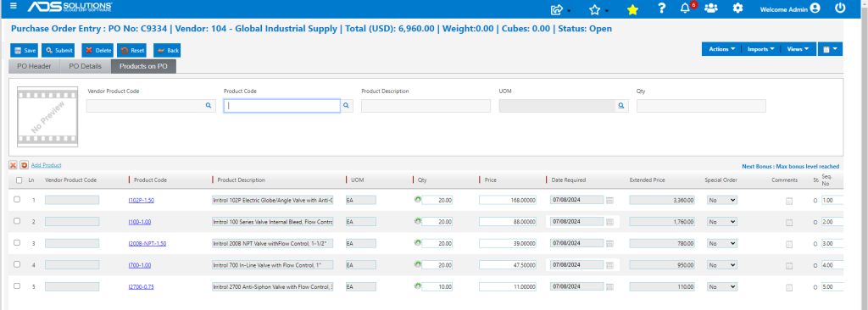Click the notifications bell icon
This screenshot has height=310, width=868.
click(x=685, y=8)
